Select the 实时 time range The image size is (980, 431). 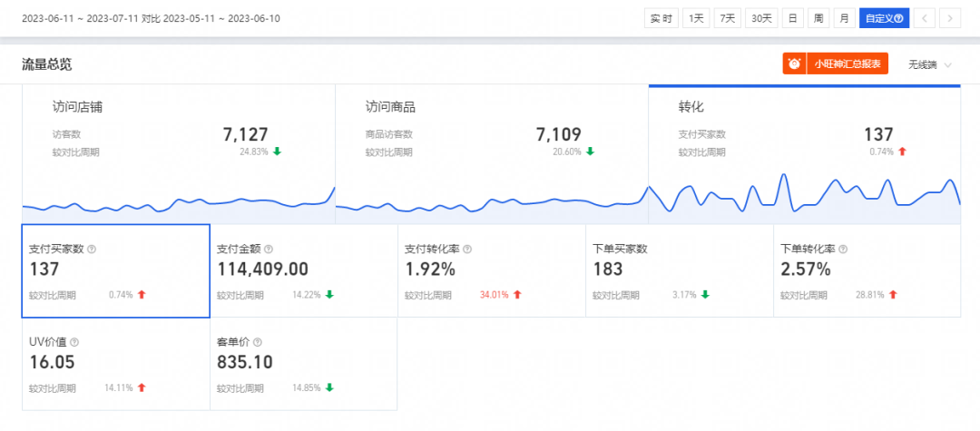[x=661, y=18]
